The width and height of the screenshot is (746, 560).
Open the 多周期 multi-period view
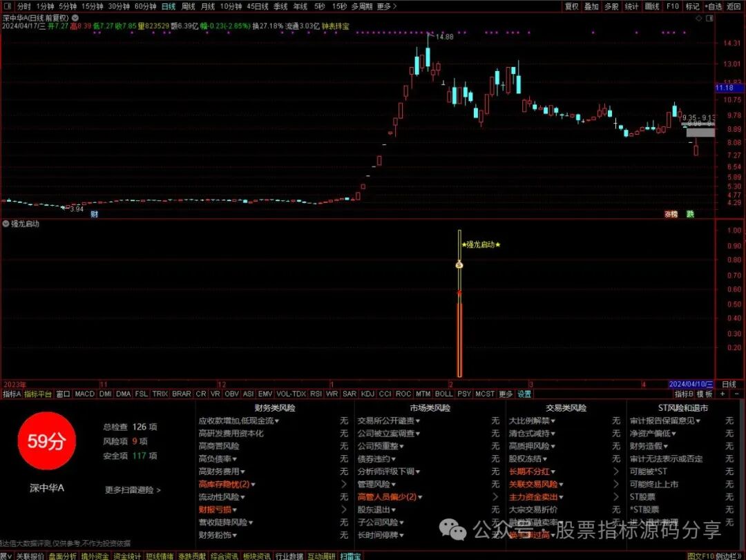click(x=361, y=6)
